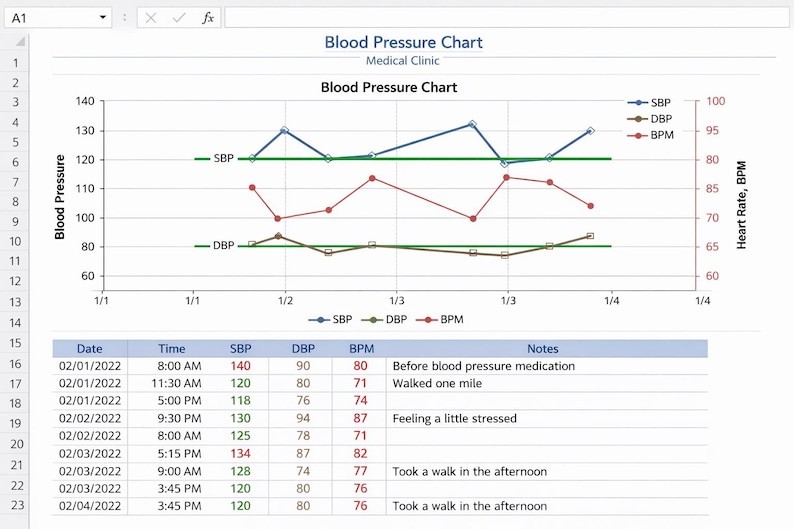Click the 100 label on right axis
This screenshot has height=529, width=794.
pyautogui.click(x=716, y=101)
